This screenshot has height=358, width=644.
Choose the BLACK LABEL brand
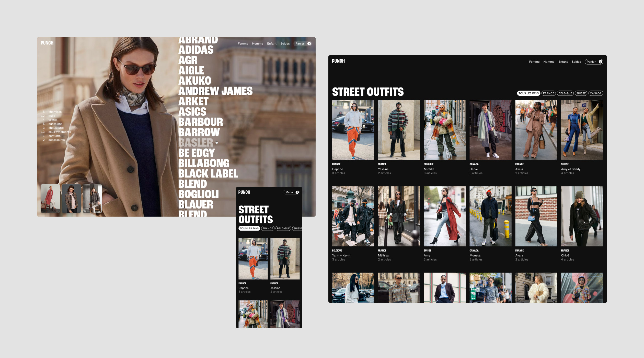coord(208,173)
